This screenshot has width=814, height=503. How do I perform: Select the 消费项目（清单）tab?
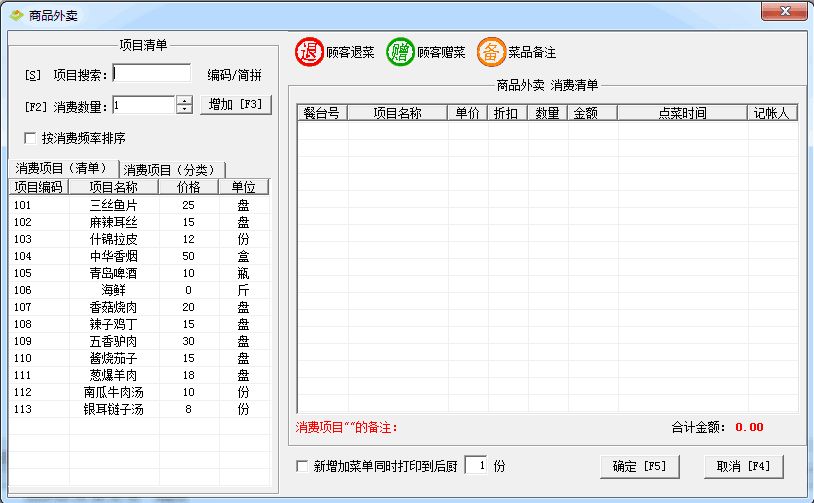[x=62, y=168]
